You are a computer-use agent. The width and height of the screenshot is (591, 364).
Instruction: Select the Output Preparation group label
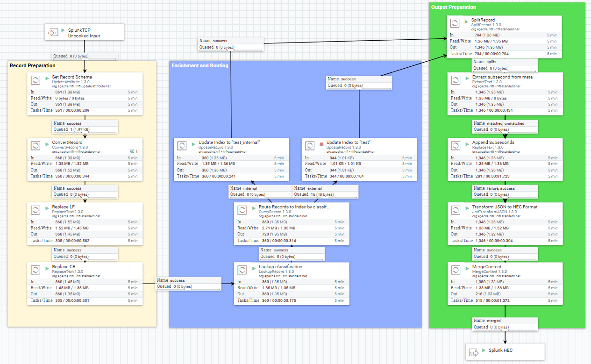(453, 7)
